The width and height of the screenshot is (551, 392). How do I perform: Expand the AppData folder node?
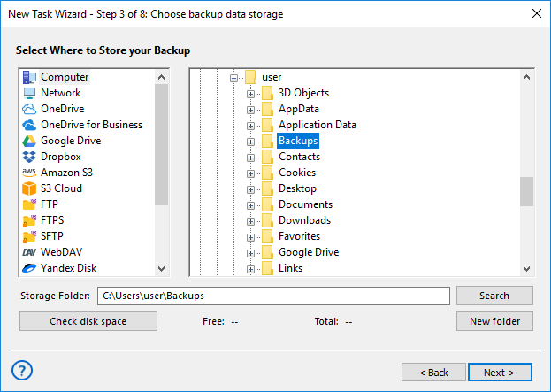(x=251, y=109)
